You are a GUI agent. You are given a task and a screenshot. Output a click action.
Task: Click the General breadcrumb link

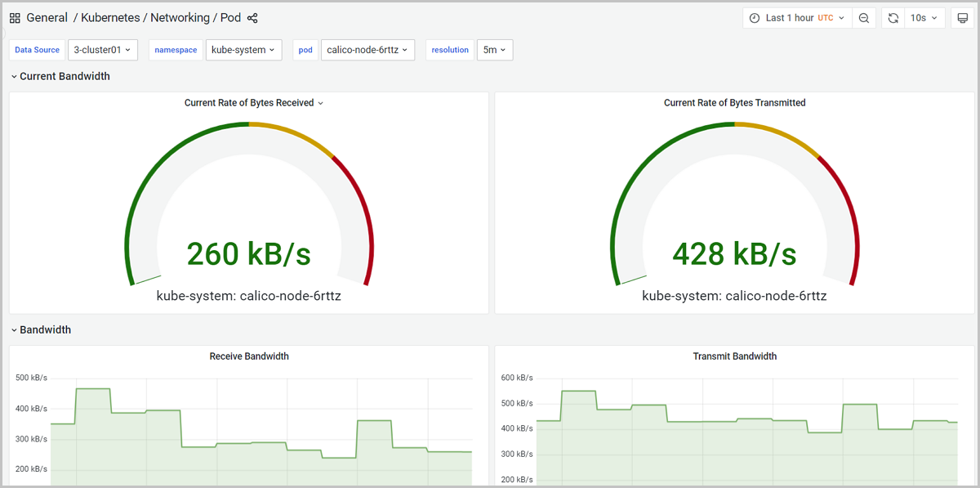tap(47, 18)
